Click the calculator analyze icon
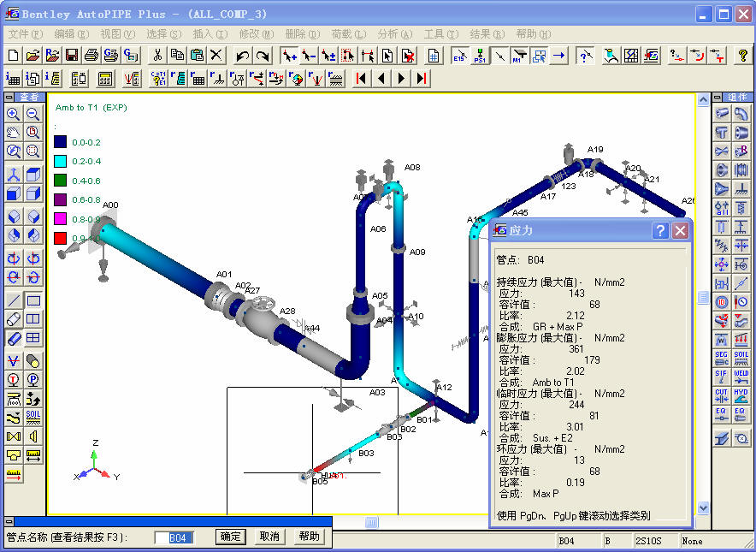 [104, 78]
